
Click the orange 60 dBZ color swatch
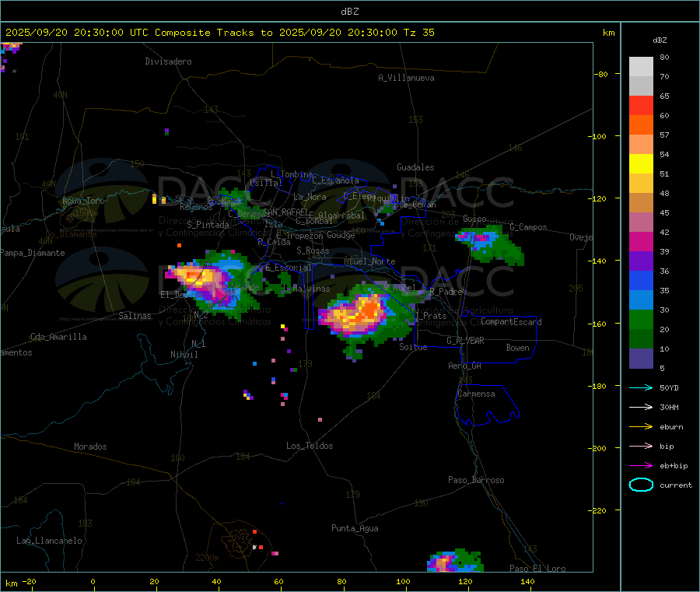(x=641, y=125)
